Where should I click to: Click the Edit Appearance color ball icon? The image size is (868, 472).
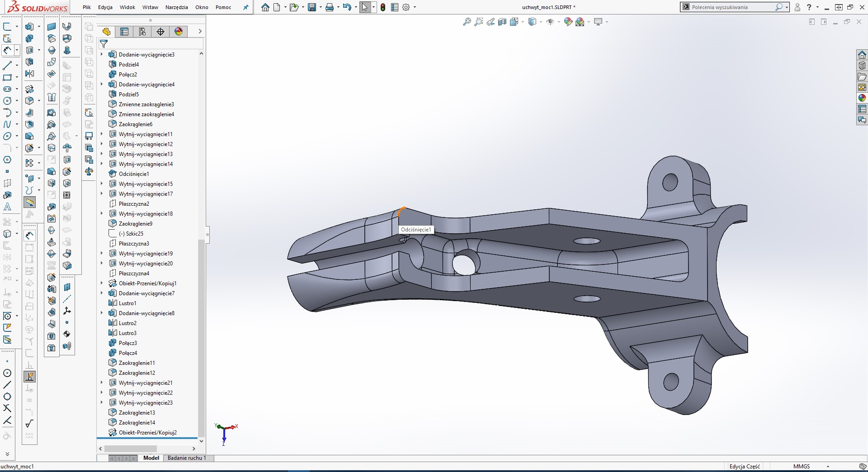point(568,22)
